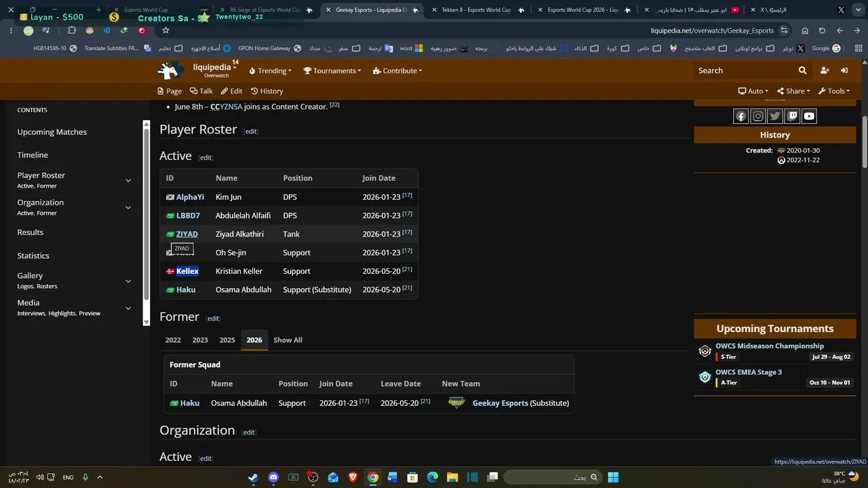Open OWCS EMEA Stage 3 tournament link
This screenshot has width=868, height=488.
[749, 372]
